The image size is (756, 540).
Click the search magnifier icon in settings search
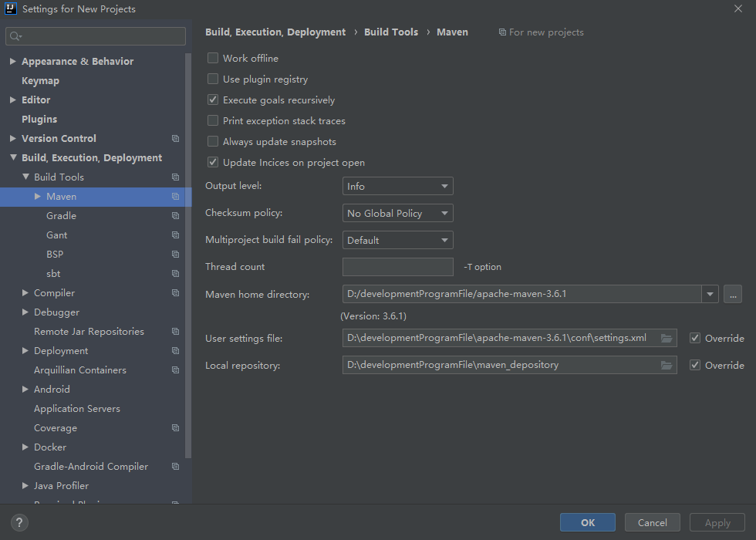[x=15, y=36]
